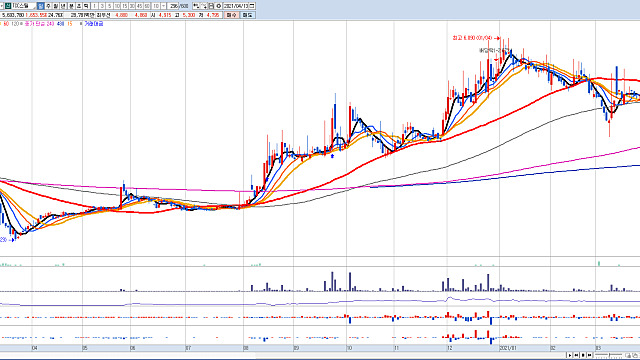640x360 pixels.
Task: Click the green stock code icon
Action: [x=8, y=6]
